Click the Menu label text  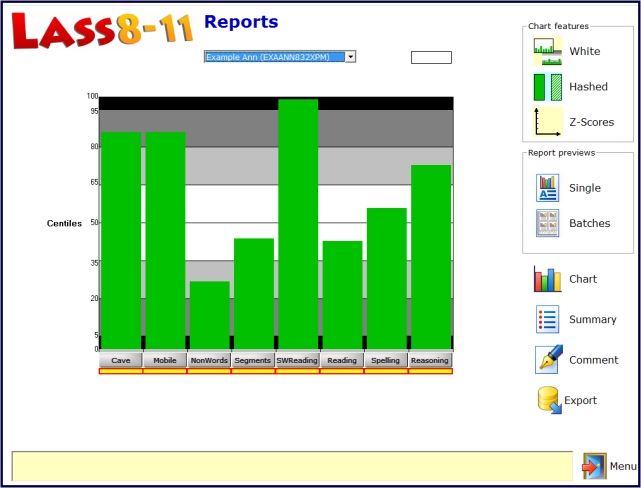tap(623, 466)
